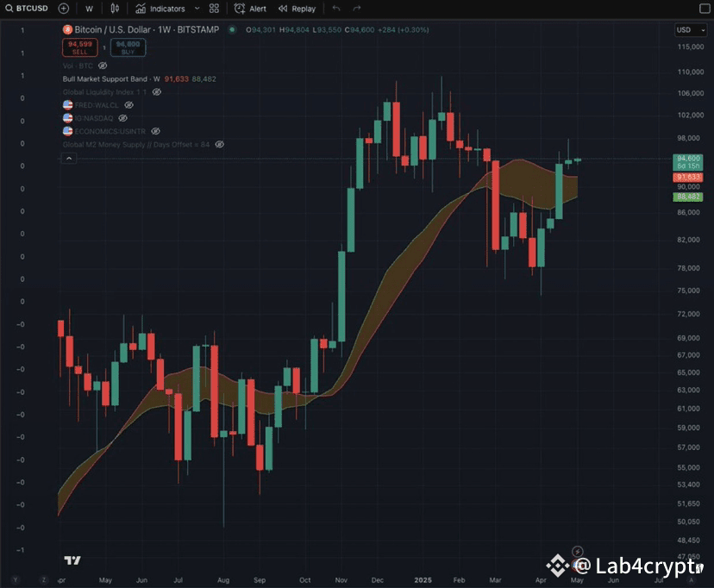714x588 pixels.
Task: Click the ECONOMICS:USINTR flag icon
Action: [x=67, y=131]
